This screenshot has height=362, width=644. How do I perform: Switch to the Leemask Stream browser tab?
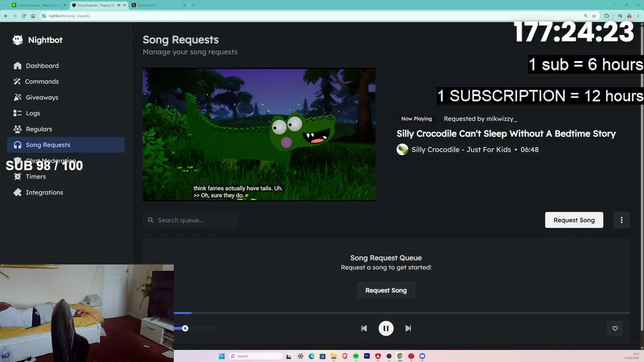coord(38,5)
